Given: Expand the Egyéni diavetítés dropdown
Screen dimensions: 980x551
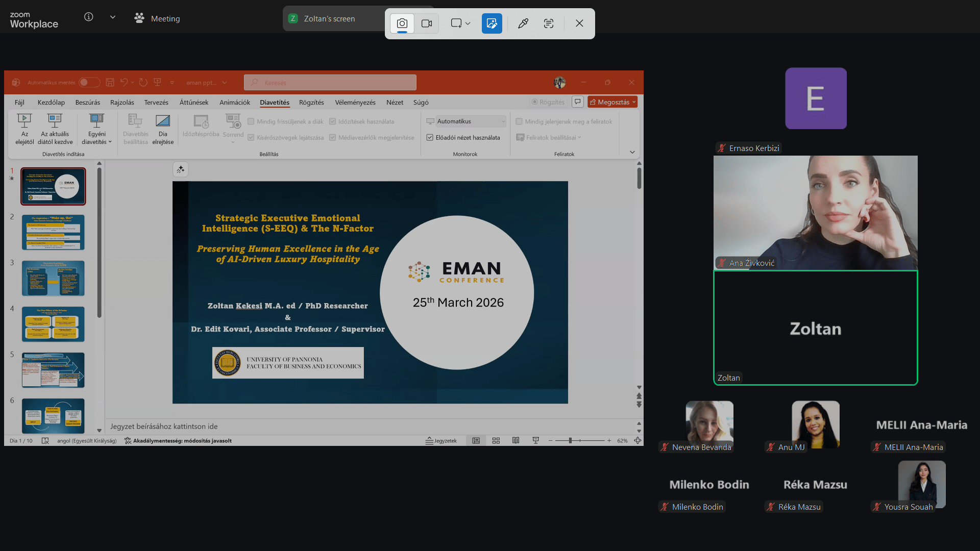Looking at the screenshot, I should [96, 130].
